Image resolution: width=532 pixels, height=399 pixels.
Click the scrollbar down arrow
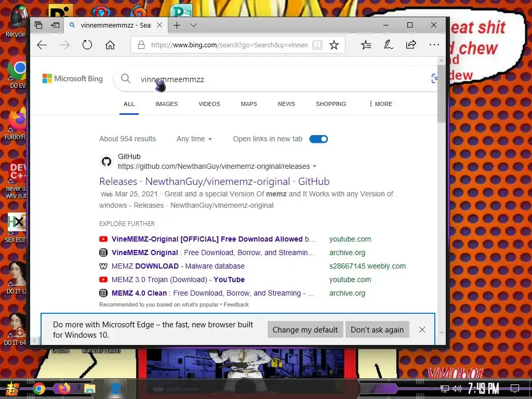click(x=442, y=332)
